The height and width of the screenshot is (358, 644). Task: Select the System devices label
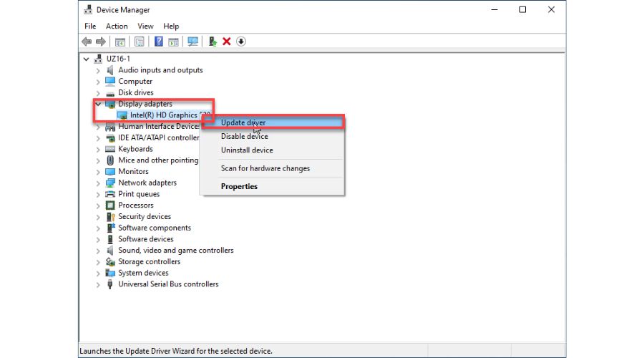(143, 273)
